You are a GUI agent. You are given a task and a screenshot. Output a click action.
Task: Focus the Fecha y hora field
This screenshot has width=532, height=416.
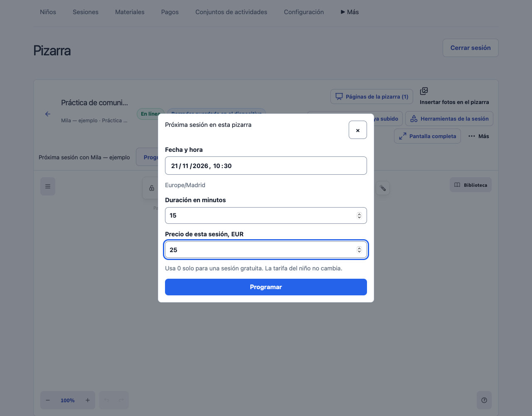pyautogui.click(x=266, y=166)
